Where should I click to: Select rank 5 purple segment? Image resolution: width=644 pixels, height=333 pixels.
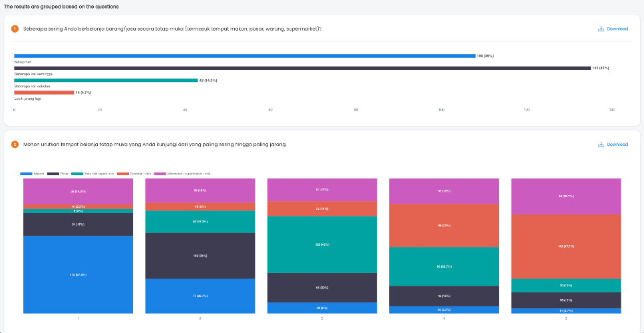[566, 196]
